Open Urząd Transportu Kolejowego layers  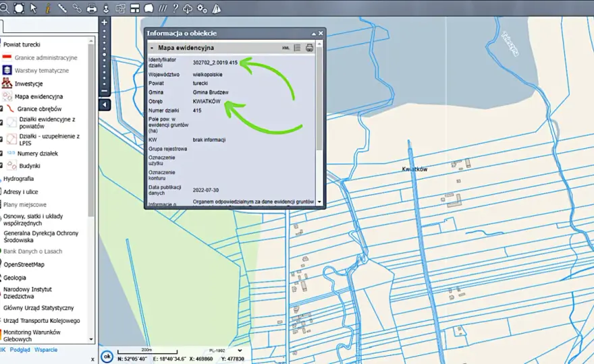click(42, 321)
